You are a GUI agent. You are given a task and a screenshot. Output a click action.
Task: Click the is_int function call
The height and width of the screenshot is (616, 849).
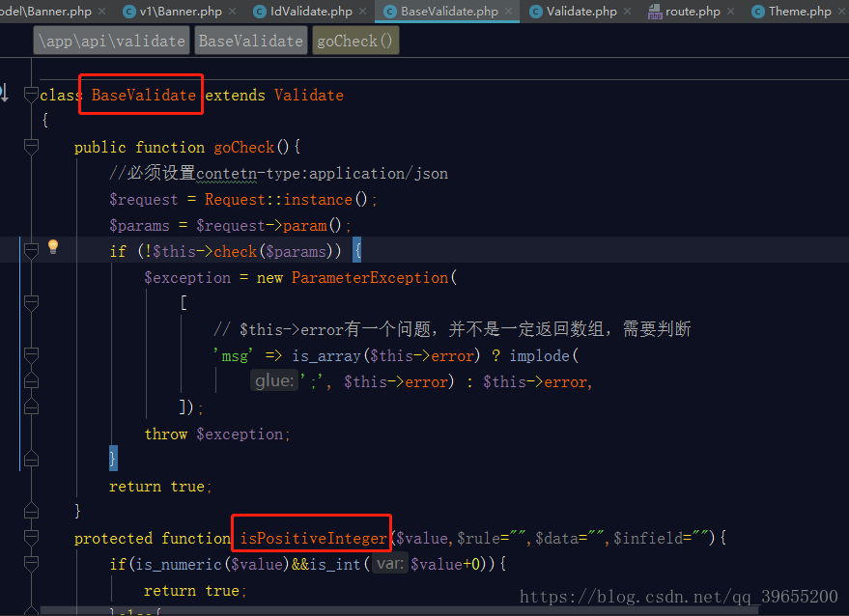click(334, 565)
